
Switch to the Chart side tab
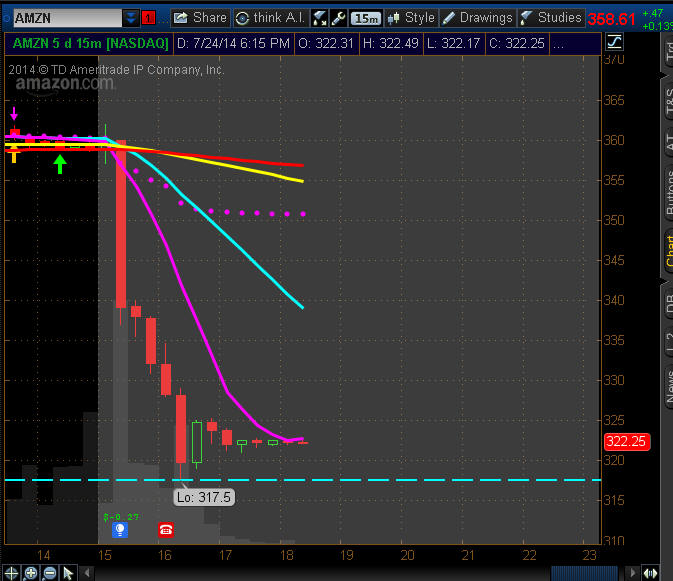[x=668, y=251]
